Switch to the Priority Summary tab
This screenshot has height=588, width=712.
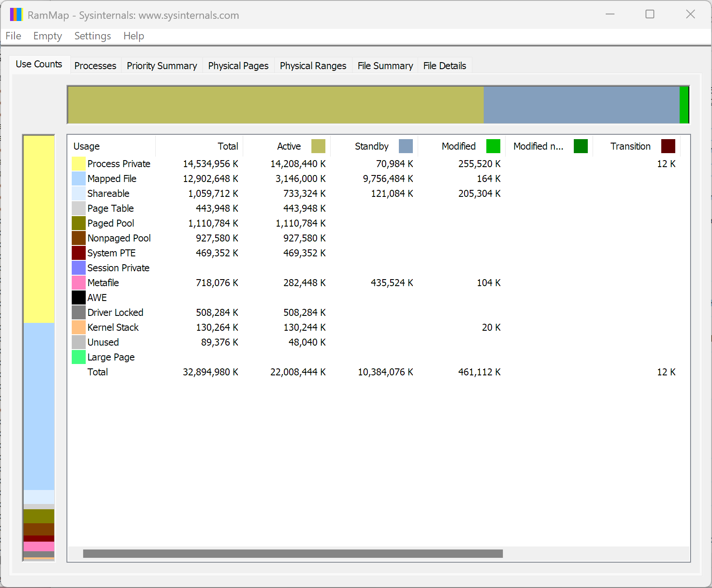click(x=162, y=66)
